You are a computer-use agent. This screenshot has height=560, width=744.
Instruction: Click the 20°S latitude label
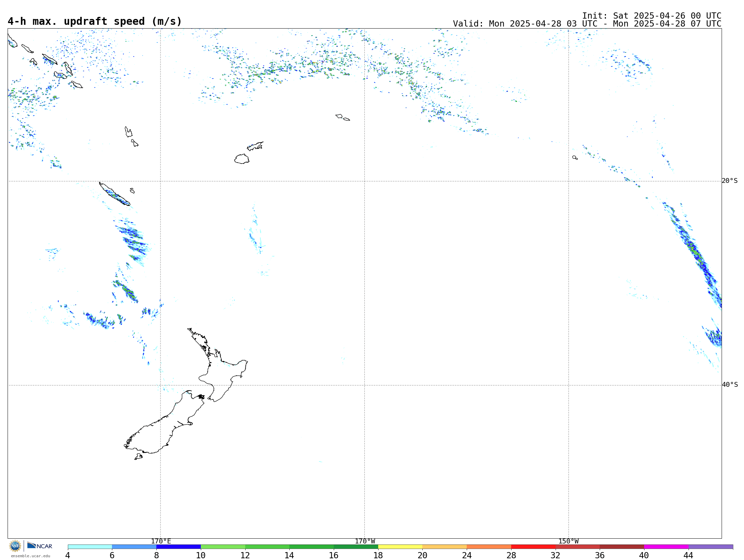pos(730,181)
